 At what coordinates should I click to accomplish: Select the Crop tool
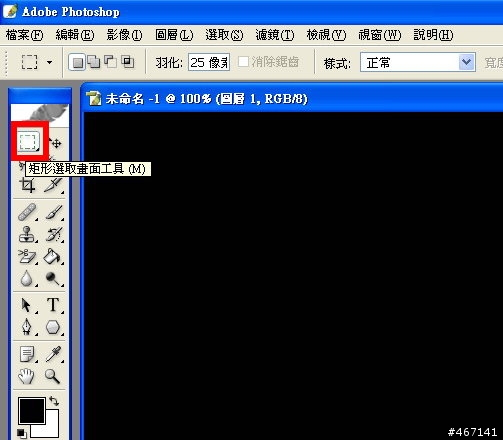pyautogui.click(x=27, y=185)
